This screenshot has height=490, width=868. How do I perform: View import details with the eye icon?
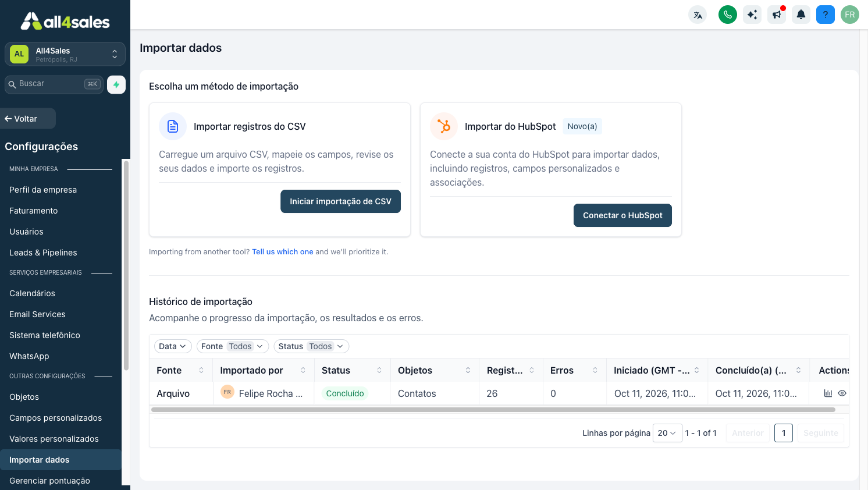[842, 393]
